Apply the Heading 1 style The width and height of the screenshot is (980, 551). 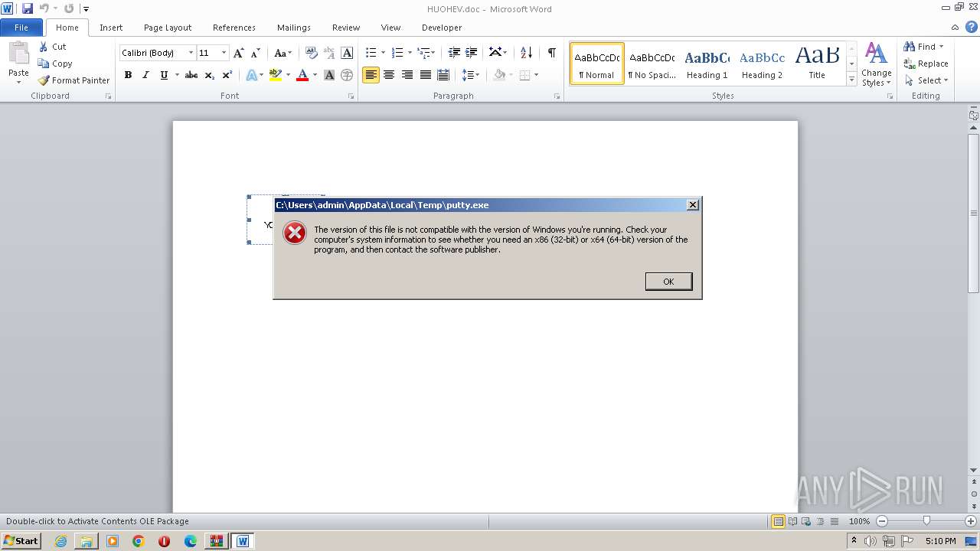pos(707,64)
